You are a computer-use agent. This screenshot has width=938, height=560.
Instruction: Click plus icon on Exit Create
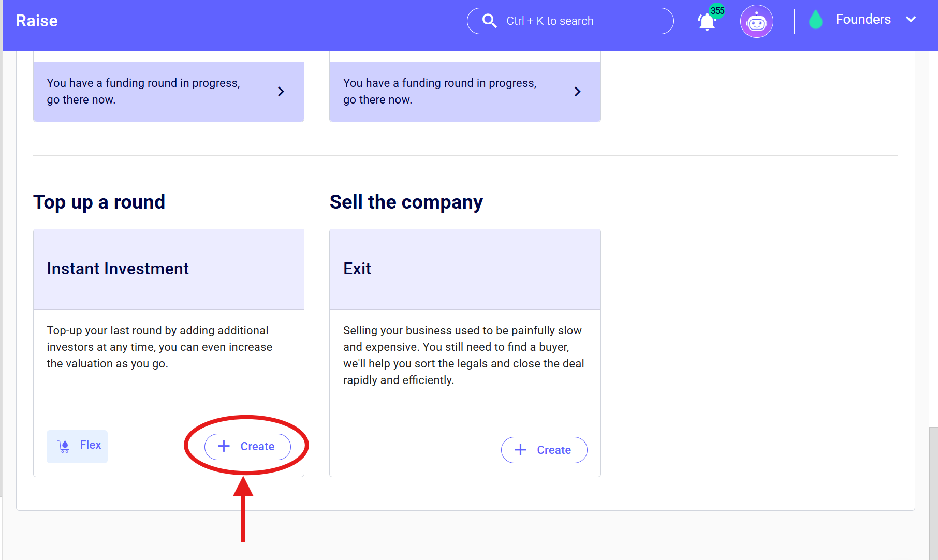[x=520, y=450]
